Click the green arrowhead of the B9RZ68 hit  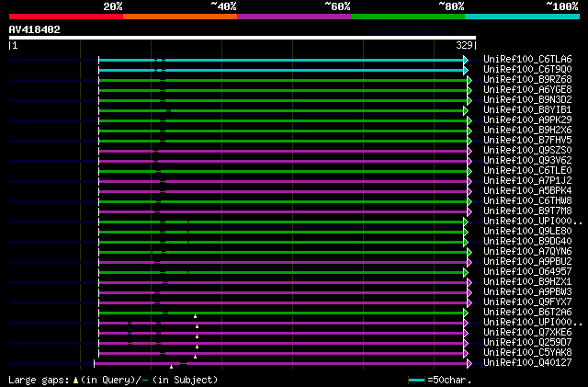pyautogui.click(x=469, y=80)
